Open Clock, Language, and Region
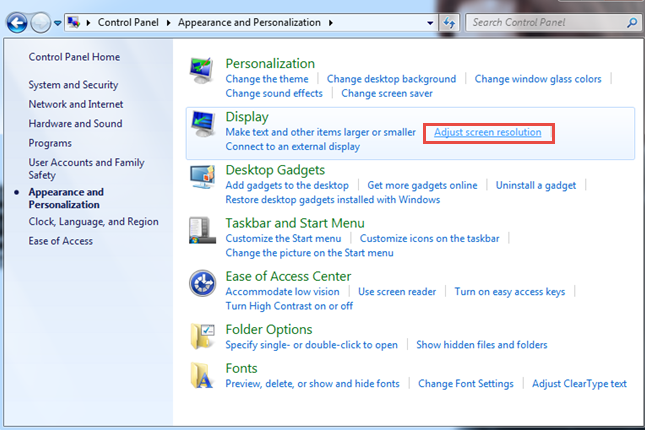 click(x=93, y=222)
